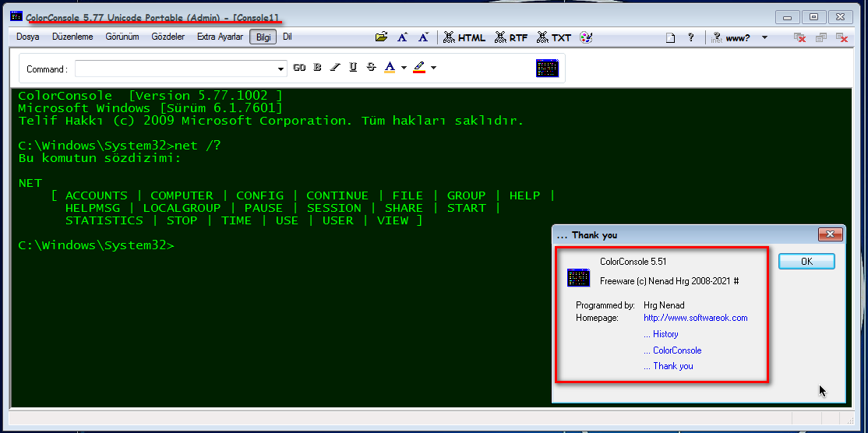Apply the font color A icon

tap(390, 68)
